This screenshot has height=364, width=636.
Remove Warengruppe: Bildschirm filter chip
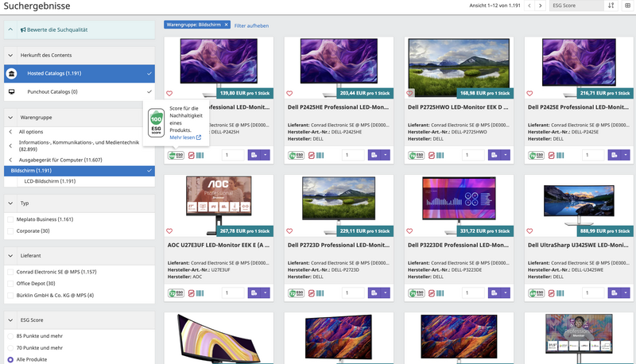pos(226,25)
